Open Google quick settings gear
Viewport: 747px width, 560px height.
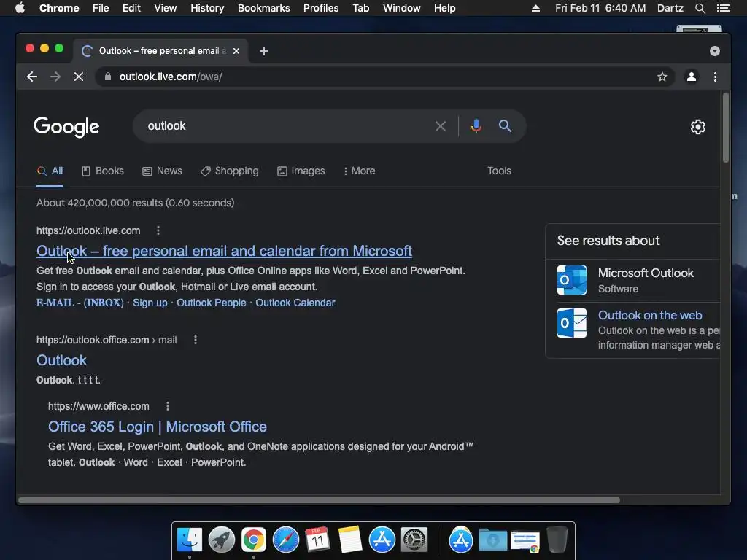pyautogui.click(x=698, y=127)
